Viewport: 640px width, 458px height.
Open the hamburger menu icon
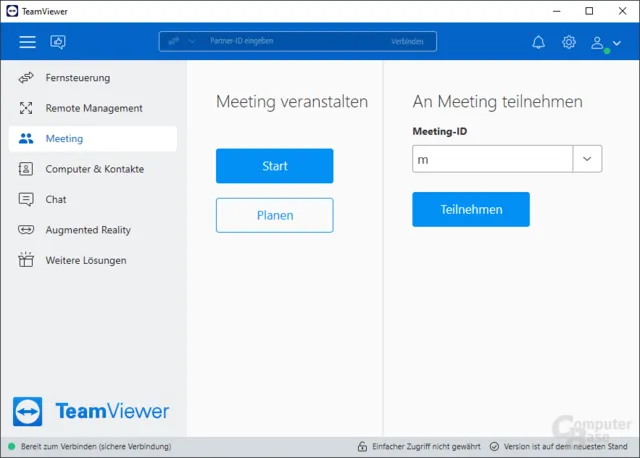pos(27,42)
